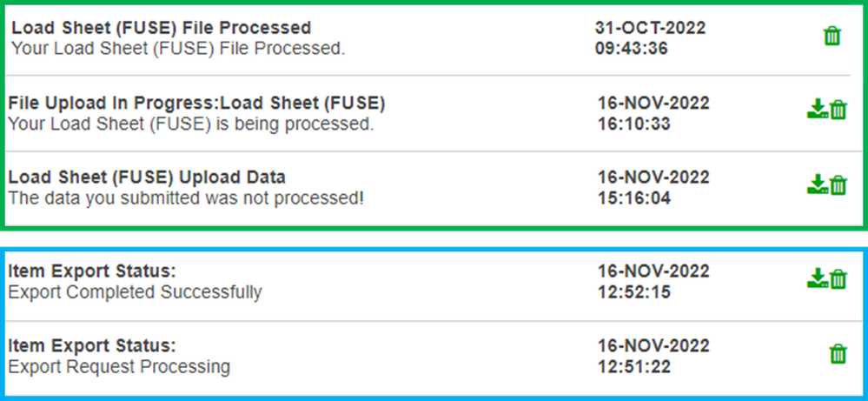Click "Your Load Sheet (FUSE) is being processed."
Viewport: 868px width, 401px height.
190,124
